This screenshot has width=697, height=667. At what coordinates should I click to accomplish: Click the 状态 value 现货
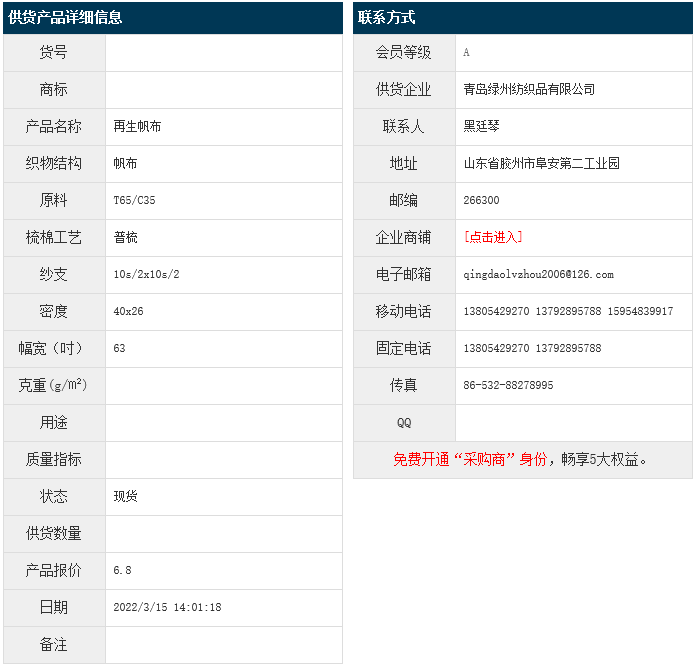126,496
